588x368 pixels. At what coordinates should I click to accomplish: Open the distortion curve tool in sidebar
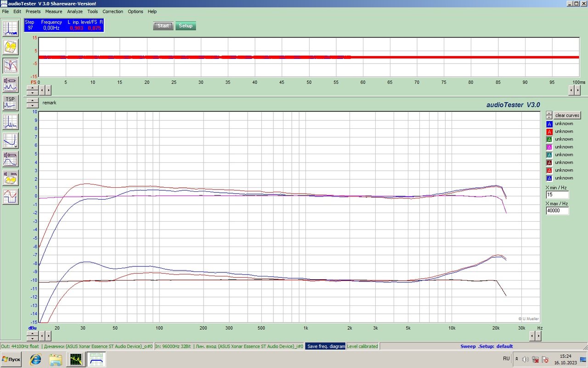pyautogui.click(x=10, y=140)
